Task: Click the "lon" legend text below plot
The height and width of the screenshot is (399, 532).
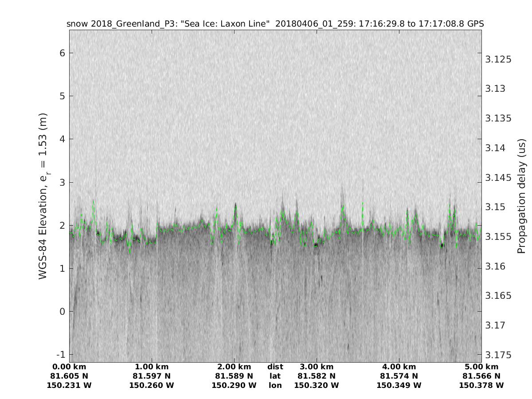Action: (x=275, y=385)
